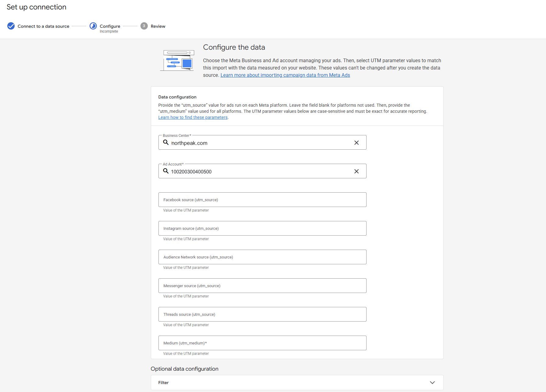Clear the Ad Account field with X
This screenshot has width=546, height=392.
pyautogui.click(x=356, y=171)
